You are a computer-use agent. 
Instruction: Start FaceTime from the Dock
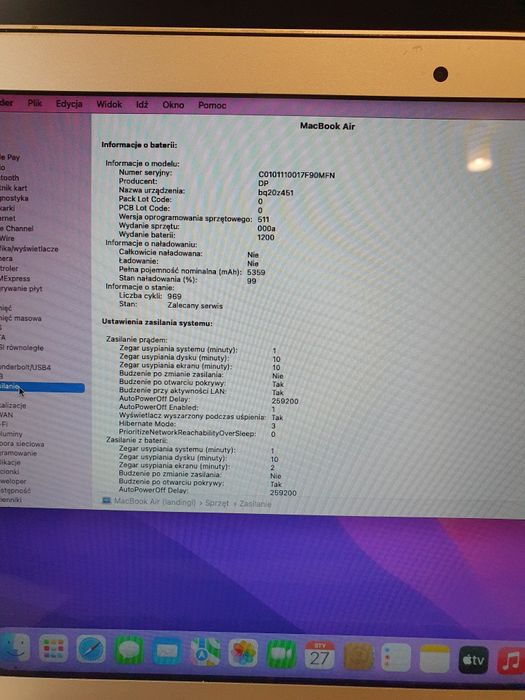click(x=281, y=654)
